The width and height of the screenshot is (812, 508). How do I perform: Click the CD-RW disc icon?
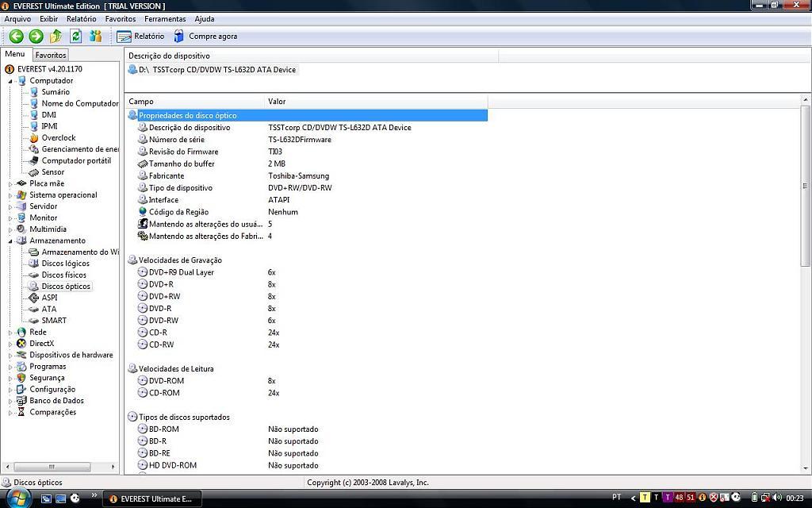143,344
